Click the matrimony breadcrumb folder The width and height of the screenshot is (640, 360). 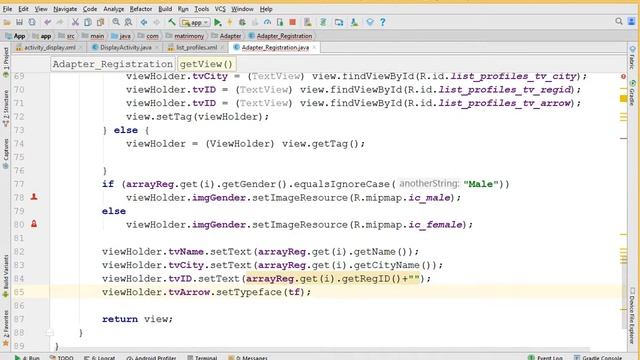click(185, 36)
